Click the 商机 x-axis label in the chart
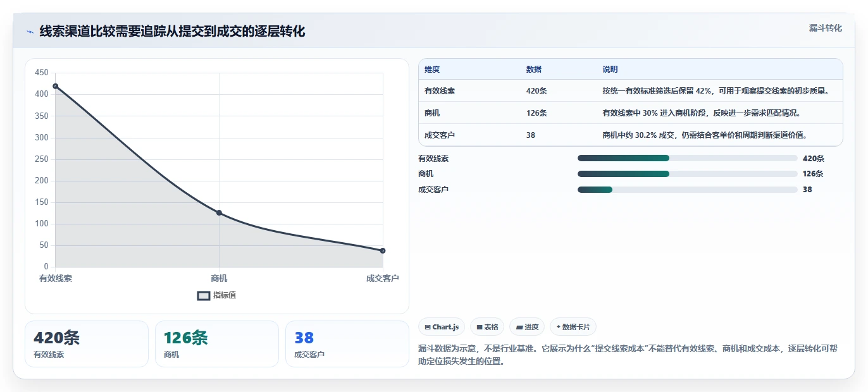The height and width of the screenshot is (392, 868). [219, 278]
